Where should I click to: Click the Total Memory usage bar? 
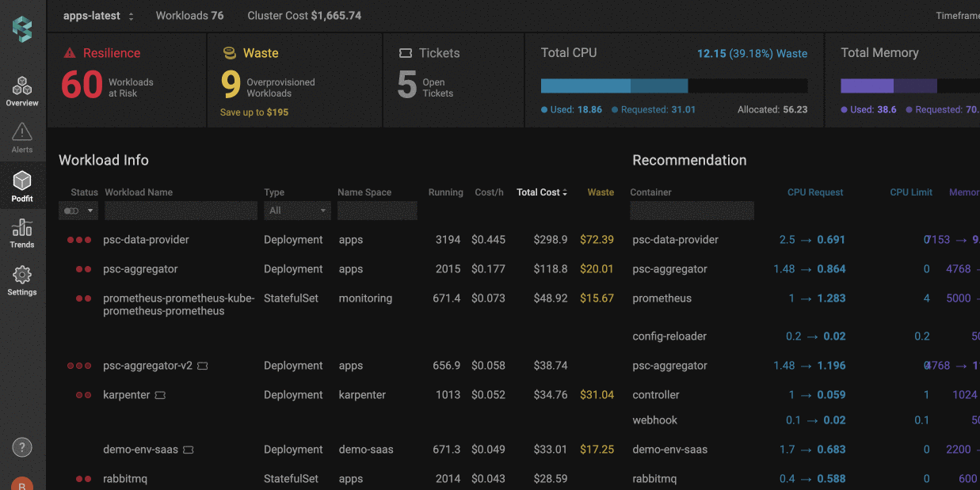click(x=910, y=86)
